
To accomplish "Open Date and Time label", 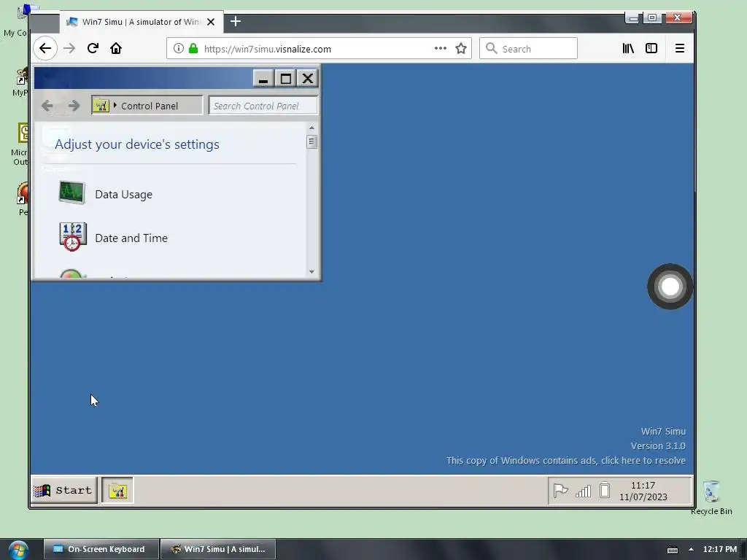I will click(x=131, y=238).
